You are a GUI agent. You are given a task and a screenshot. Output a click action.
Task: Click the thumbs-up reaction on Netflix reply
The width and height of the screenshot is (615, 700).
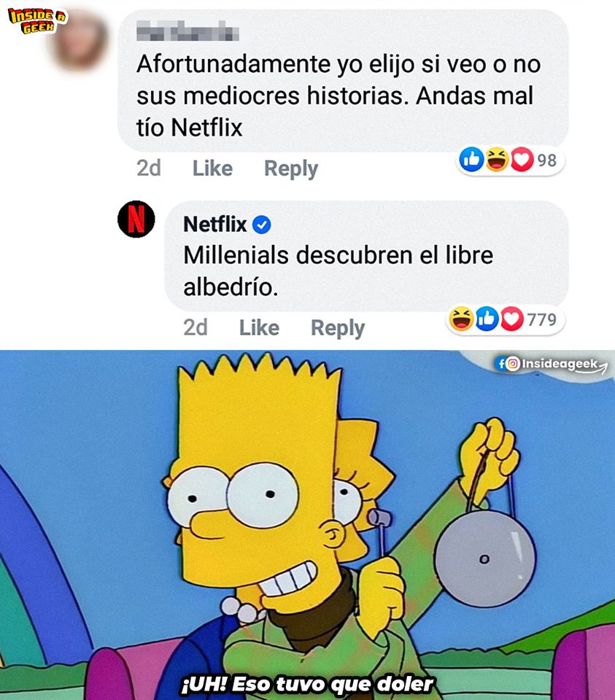coord(486,319)
